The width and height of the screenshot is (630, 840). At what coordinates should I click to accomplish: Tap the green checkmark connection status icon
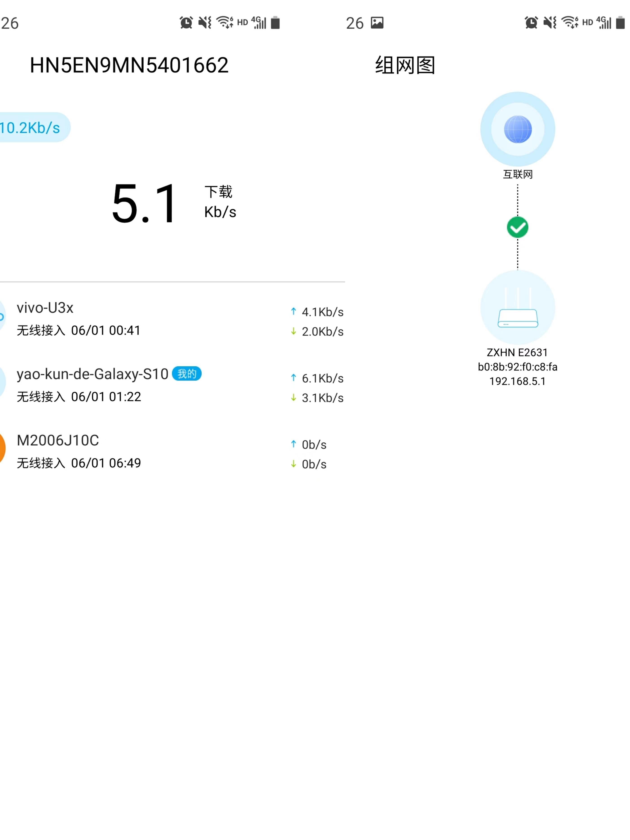click(517, 227)
